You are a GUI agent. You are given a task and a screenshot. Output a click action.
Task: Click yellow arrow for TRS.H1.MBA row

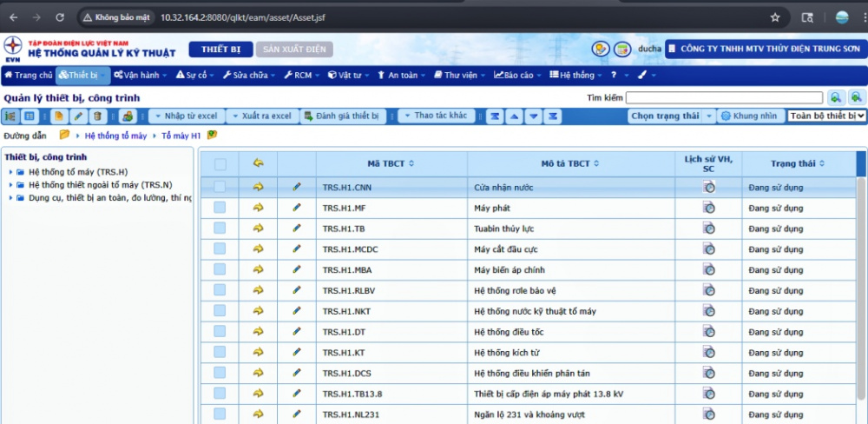pyautogui.click(x=258, y=269)
